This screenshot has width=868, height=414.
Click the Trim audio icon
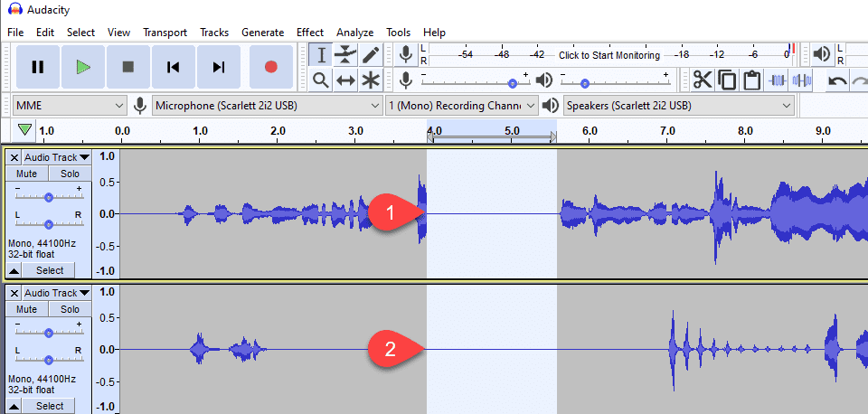(x=778, y=80)
